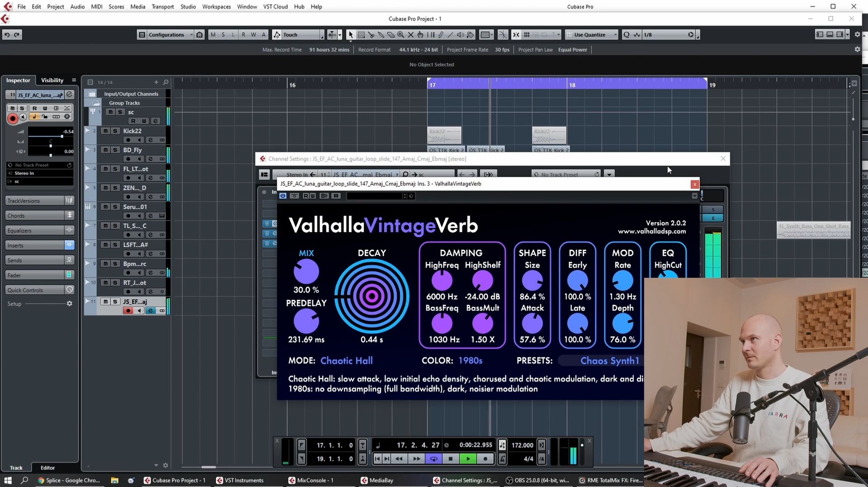Select the Object Selection arrow tool

351,35
